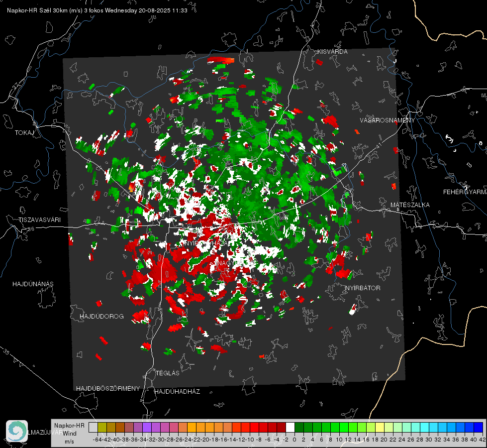Pick the bright red swatch between -10 and -8
Viewport: 487px width, 448px height.
[254, 427]
